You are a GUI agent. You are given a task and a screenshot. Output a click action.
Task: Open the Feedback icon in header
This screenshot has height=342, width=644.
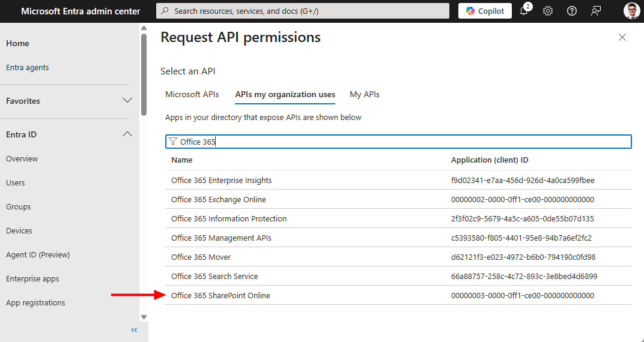tap(596, 11)
